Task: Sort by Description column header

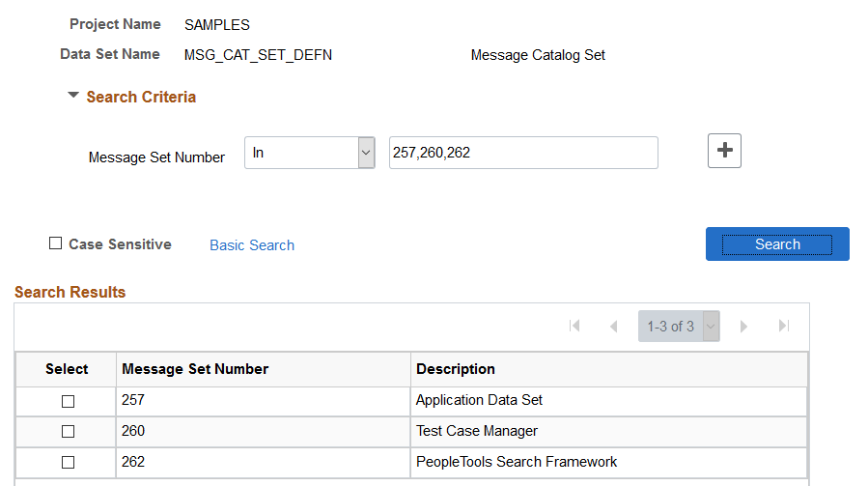Action: click(456, 369)
